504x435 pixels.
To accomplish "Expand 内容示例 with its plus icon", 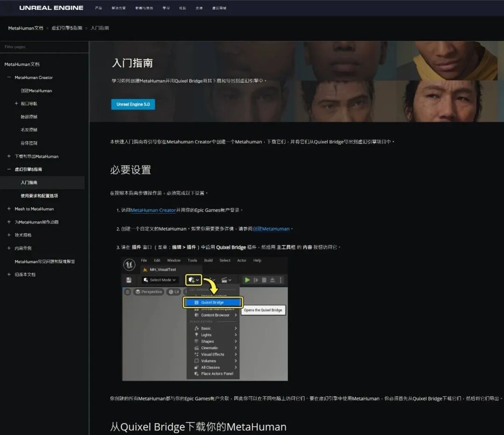I will pyautogui.click(x=9, y=248).
